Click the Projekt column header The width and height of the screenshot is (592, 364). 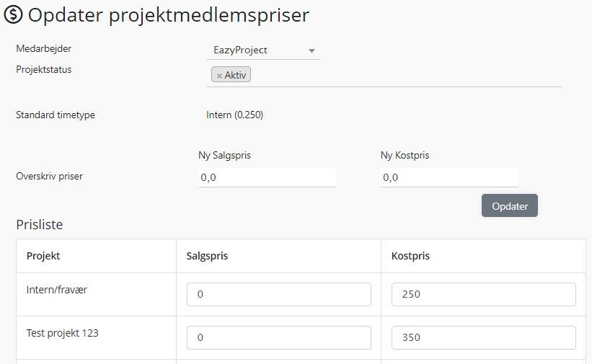pos(43,256)
